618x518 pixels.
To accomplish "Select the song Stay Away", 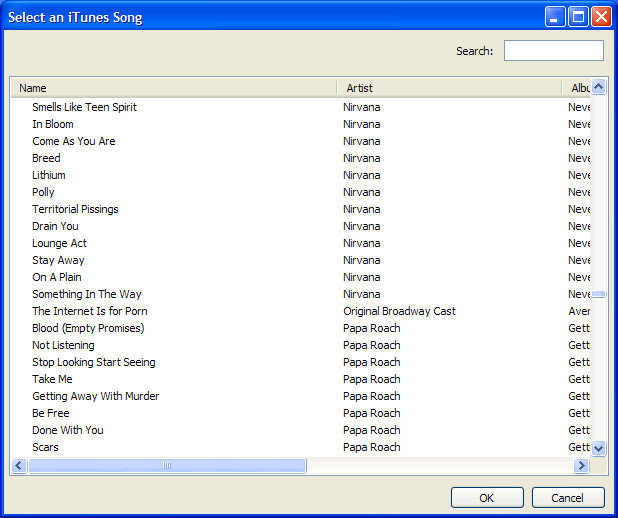I will coord(58,260).
